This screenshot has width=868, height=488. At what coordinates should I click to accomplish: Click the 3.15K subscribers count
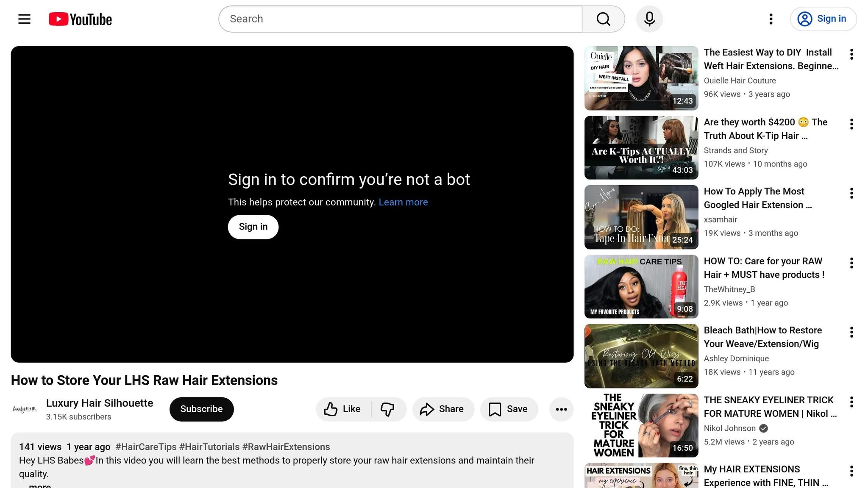click(79, 417)
